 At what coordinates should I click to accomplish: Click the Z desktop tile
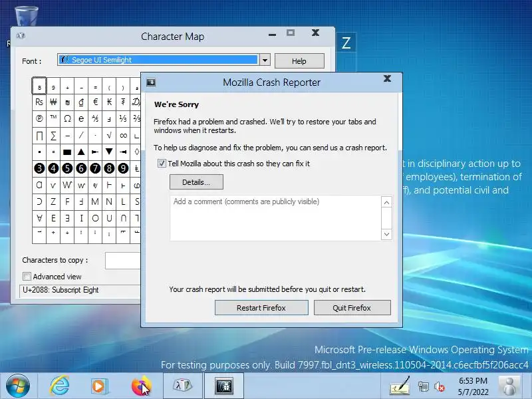(x=346, y=43)
